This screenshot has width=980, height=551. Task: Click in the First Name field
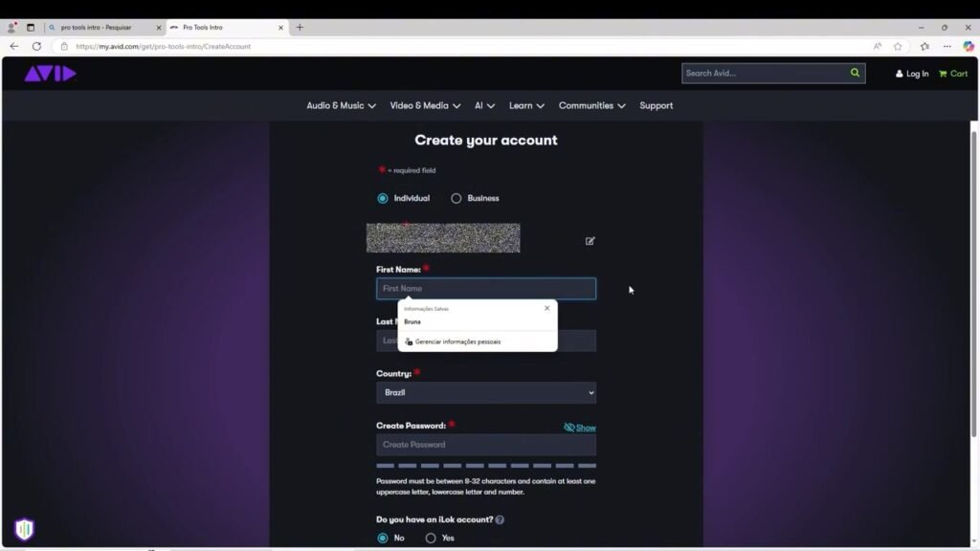pos(486,289)
